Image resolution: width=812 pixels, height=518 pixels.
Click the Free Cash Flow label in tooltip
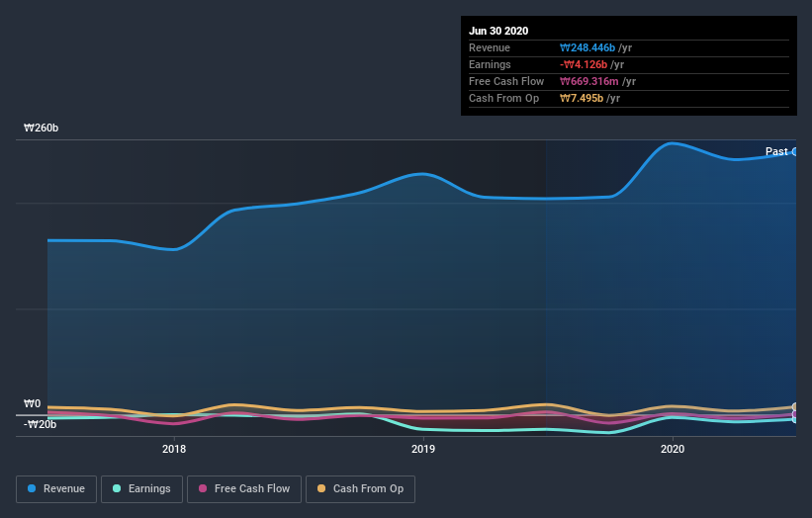[506, 81]
